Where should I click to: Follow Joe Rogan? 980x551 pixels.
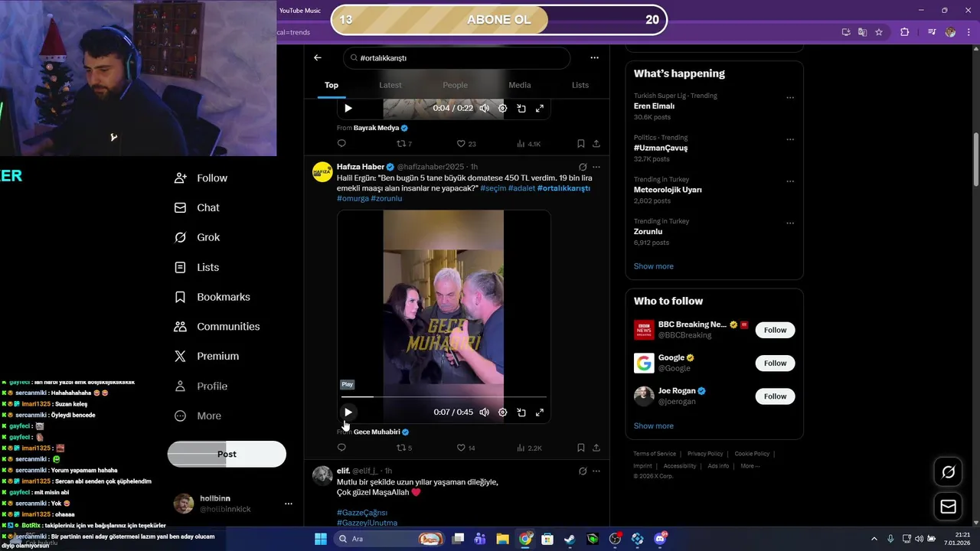click(775, 396)
